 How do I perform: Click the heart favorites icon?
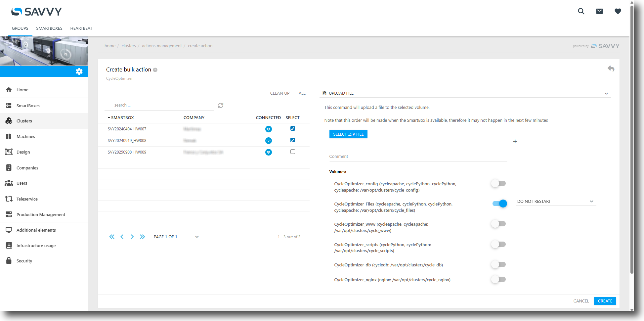click(618, 11)
